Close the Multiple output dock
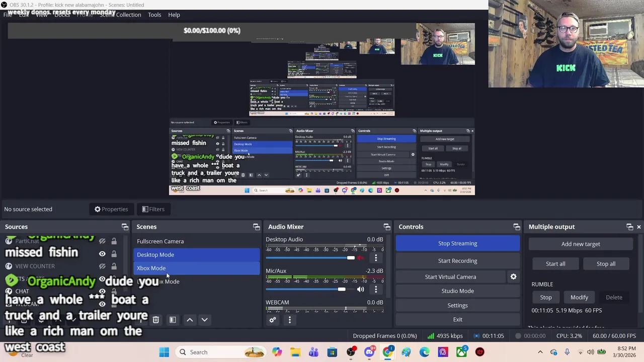Image resolution: width=644 pixels, height=362 pixels. pyautogui.click(x=639, y=227)
